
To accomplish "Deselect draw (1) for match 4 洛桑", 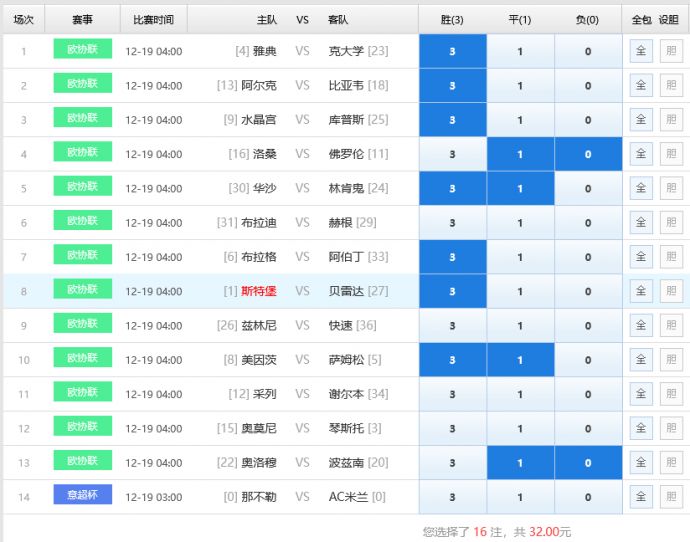I will [520, 154].
